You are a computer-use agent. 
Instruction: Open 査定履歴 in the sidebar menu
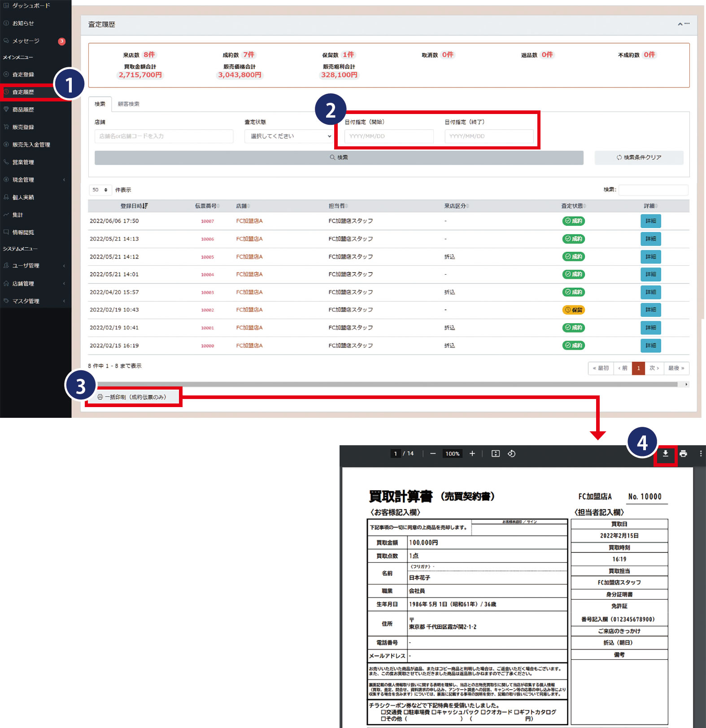click(23, 92)
